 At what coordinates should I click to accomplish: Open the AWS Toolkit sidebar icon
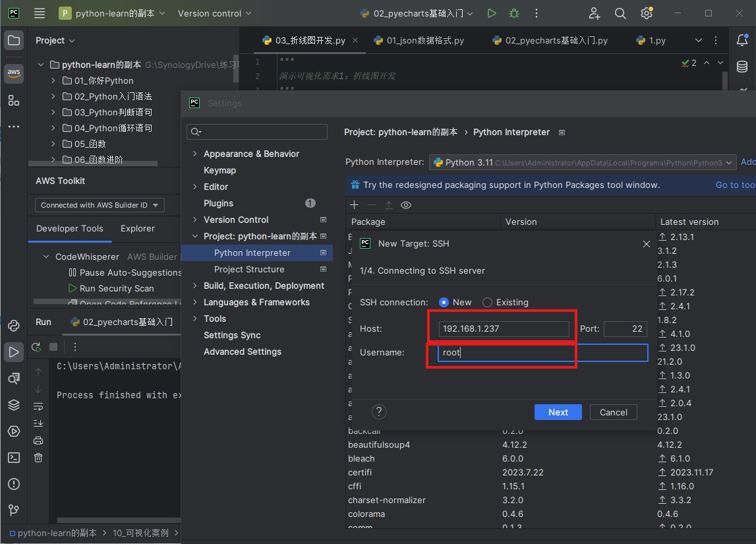coord(14,73)
